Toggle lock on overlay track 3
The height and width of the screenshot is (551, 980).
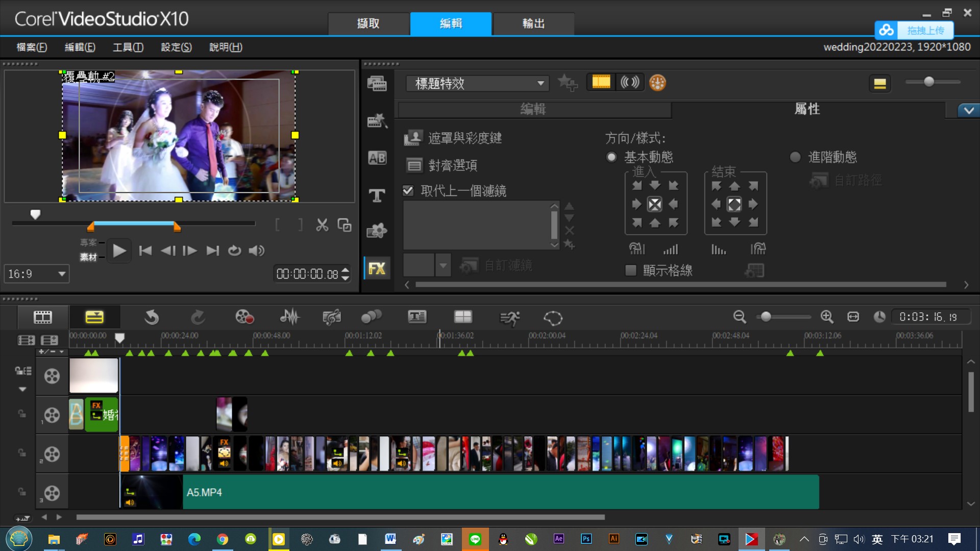click(x=22, y=492)
